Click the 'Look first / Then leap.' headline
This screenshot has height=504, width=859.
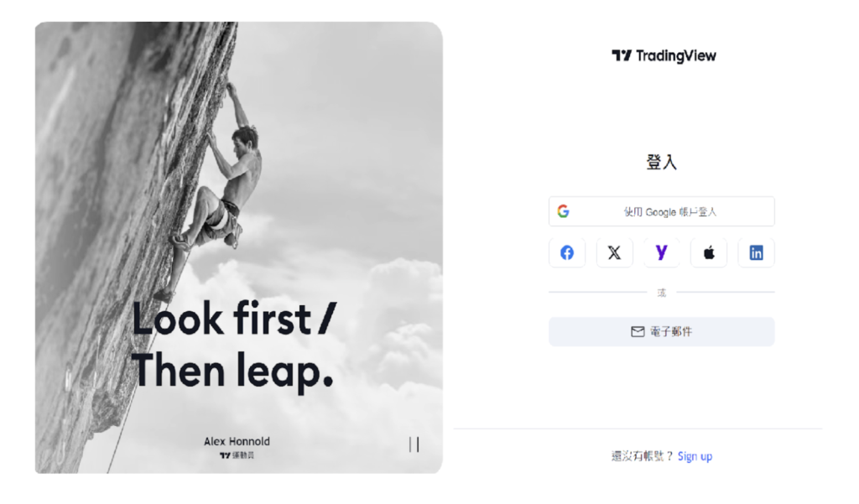[x=234, y=346]
